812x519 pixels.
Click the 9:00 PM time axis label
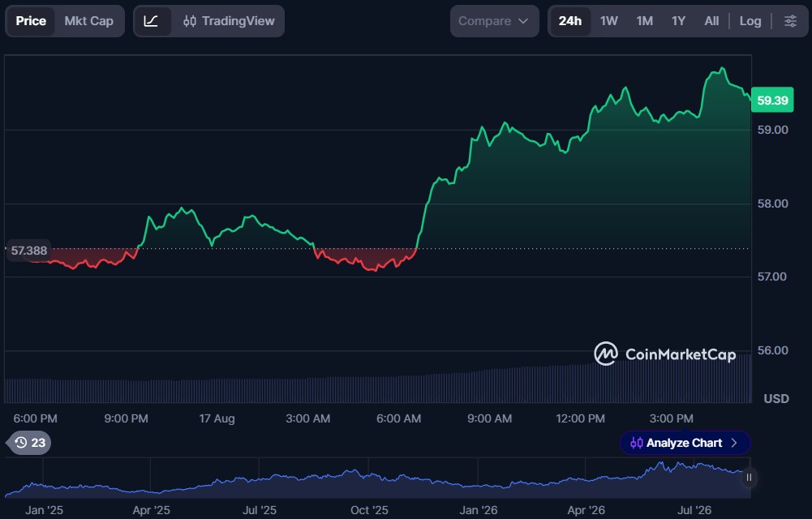pyautogui.click(x=126, y=418)
